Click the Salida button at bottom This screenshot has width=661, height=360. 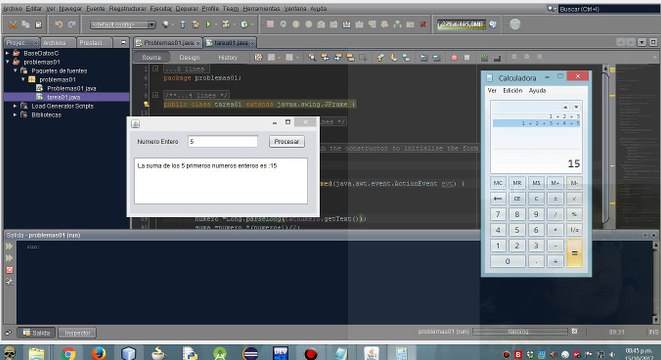[x=36, y=333]
